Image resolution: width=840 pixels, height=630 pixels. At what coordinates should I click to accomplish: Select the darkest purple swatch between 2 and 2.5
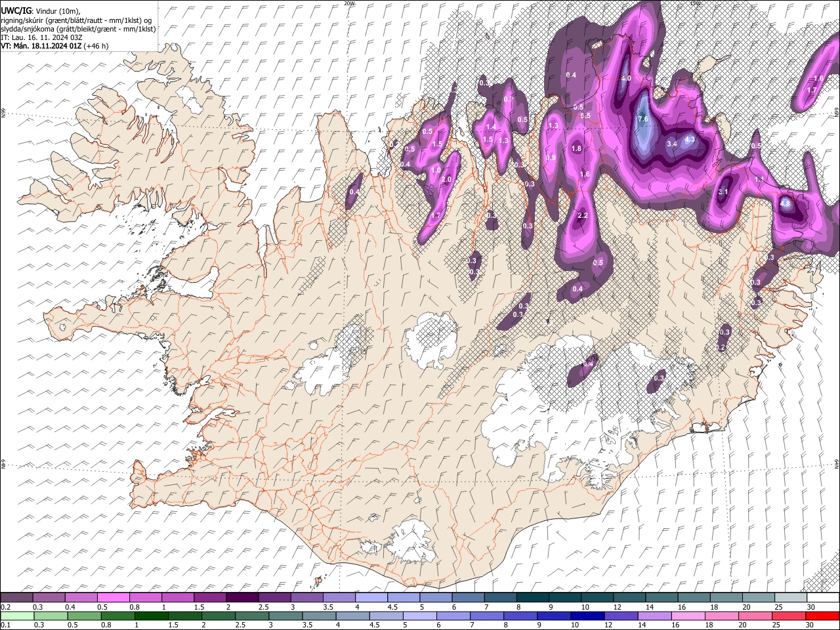(241, 597)
